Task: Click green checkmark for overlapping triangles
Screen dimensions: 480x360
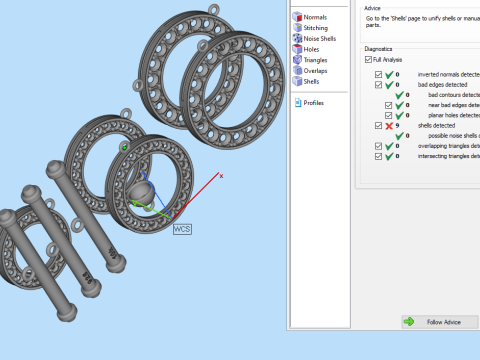Action: coord(389,146)
